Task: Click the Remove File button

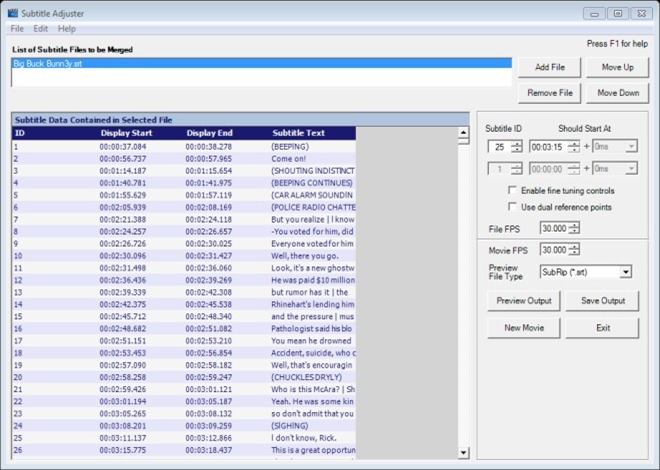Action: [549, 93]
